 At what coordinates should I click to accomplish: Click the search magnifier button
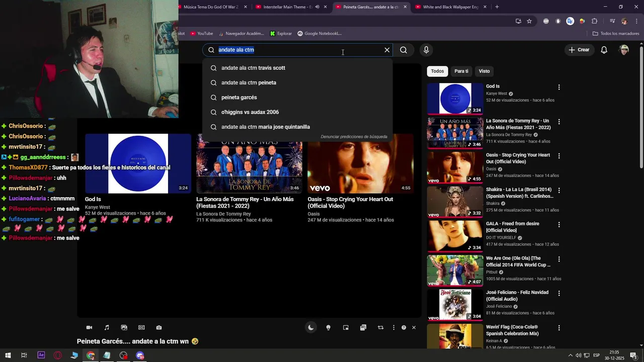[404, 50]
